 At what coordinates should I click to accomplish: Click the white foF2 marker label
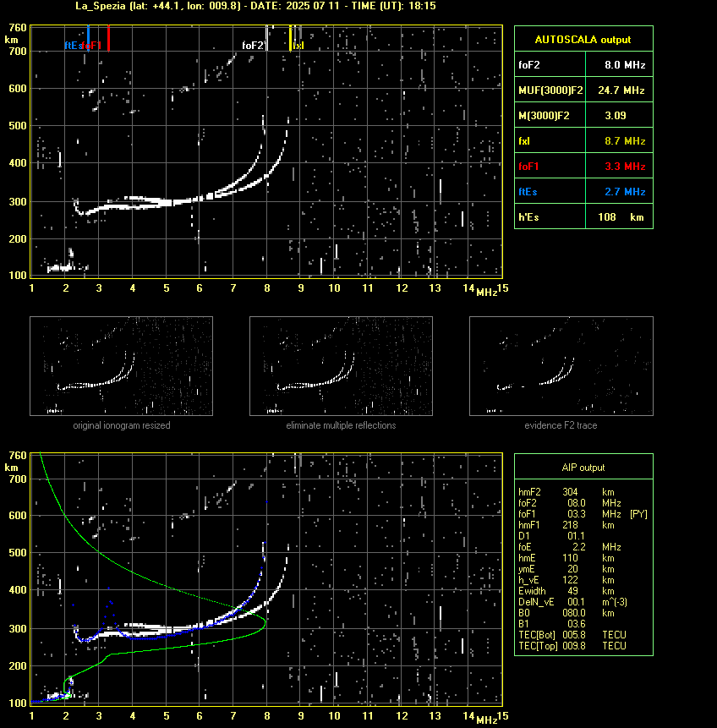(x=253, y=46)
